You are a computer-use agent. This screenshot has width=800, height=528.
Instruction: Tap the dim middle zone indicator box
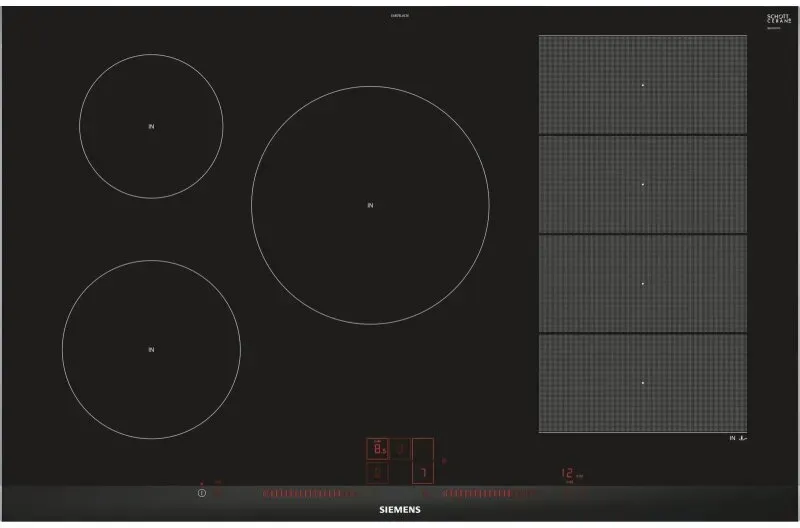(x=400, y=449)
